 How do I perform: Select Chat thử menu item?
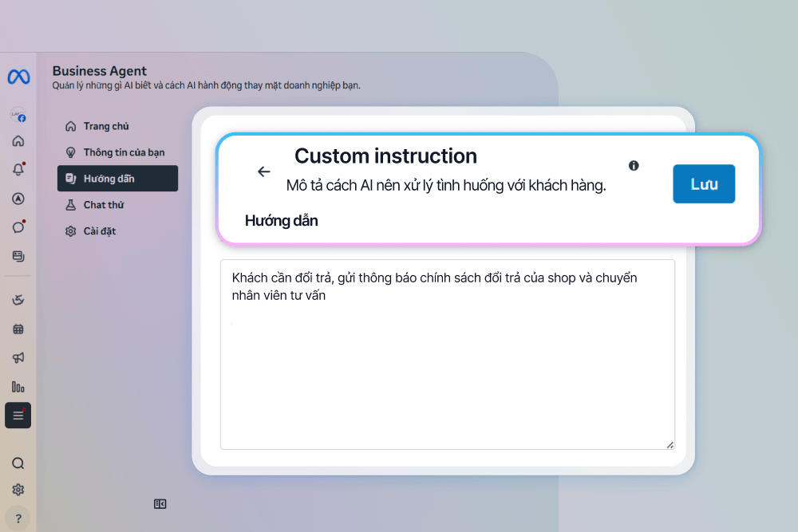(117, 205)
